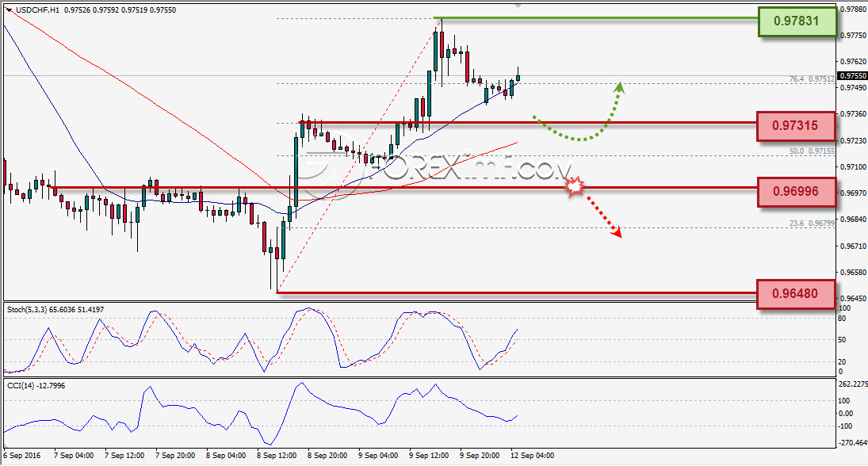Click the chart menu arrow beside USDCHF,H1

[x=9, y=10]
